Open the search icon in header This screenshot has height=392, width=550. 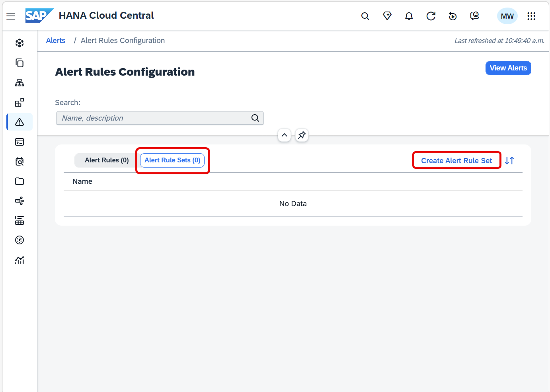point(365,16)
